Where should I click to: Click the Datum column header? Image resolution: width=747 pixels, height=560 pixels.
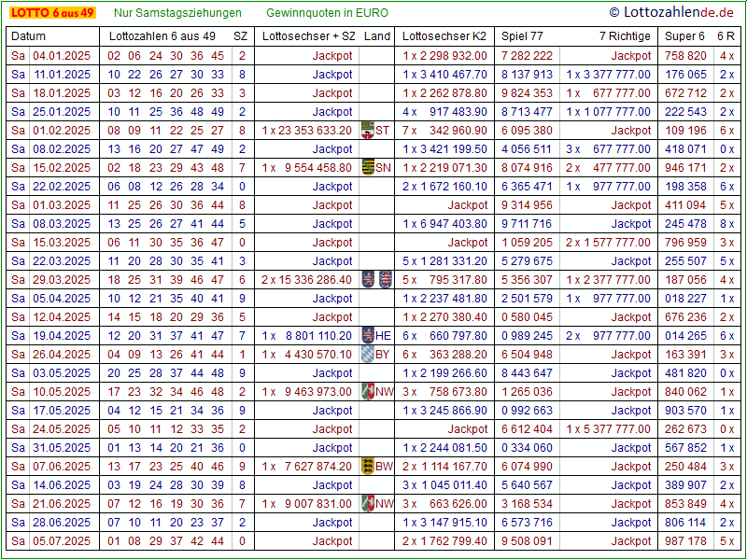click(28, 36)
